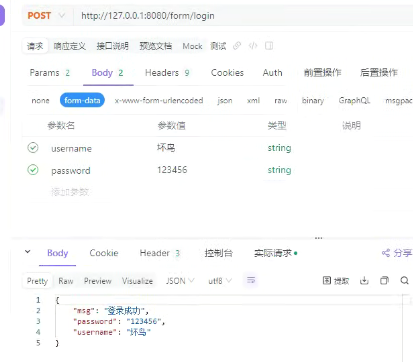
Task: Open the generate code icon
Action: (x=253, y=46)
